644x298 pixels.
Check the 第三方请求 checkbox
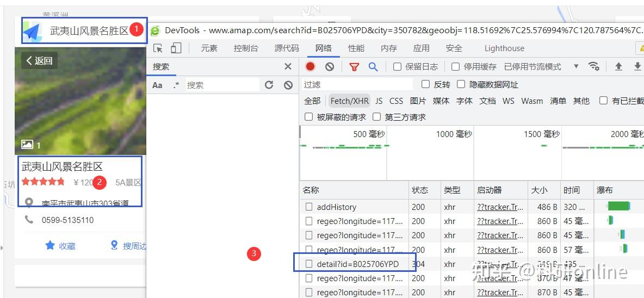coord(376,117)
